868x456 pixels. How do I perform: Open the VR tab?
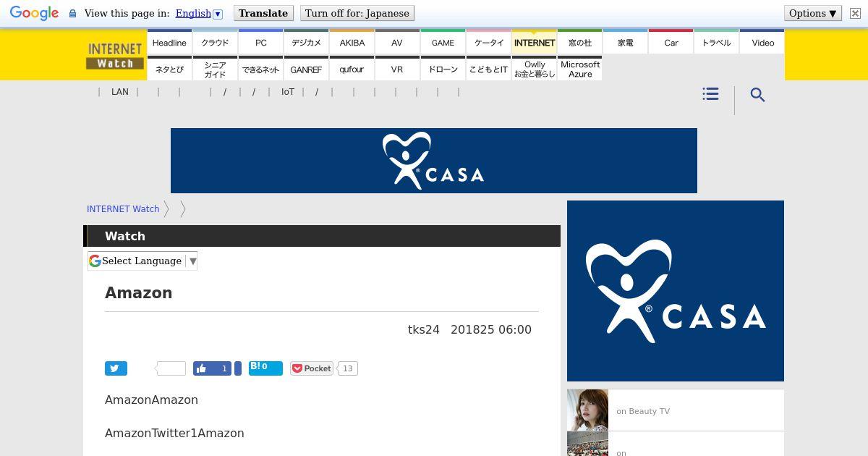(x=397, y=69)
